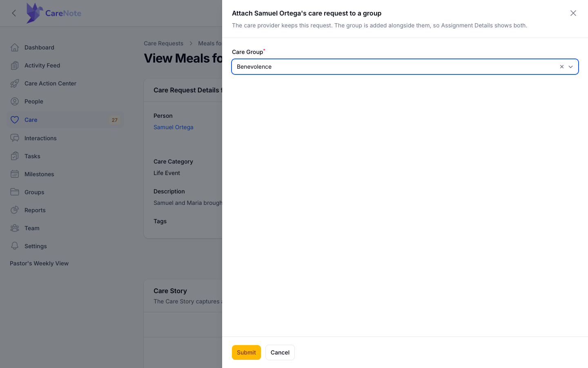Click the Care Group Benevolence combo box
The width and height of the screenshot is (588, 368).
coord(405,67)
